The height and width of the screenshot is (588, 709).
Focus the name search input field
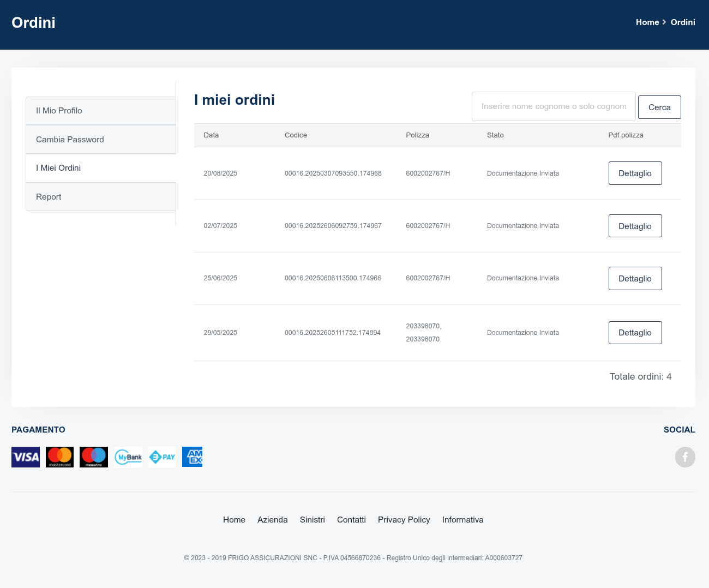[x=554, y=106]
